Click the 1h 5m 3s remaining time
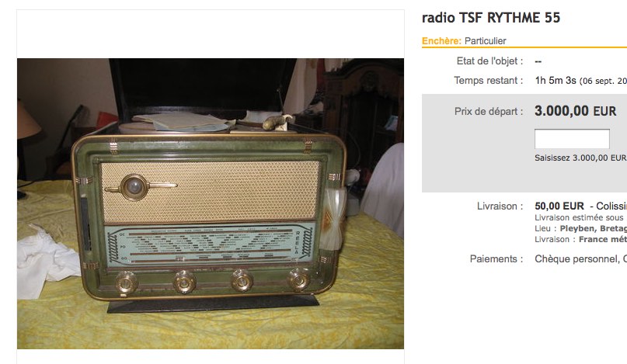Screen dimensions: 627x364 coord(556,80)
